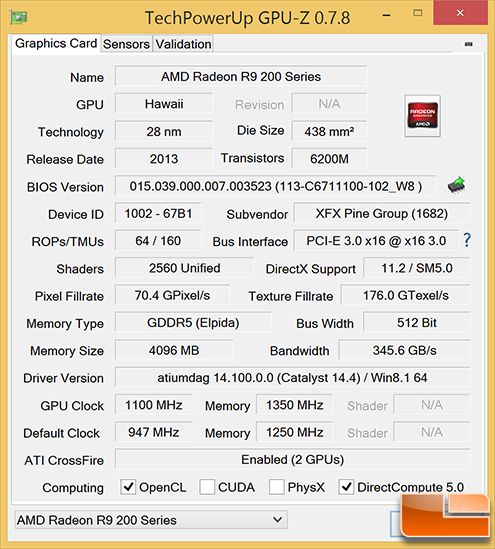
Task: Click the Revision value N/A
Action: point(329,104)
